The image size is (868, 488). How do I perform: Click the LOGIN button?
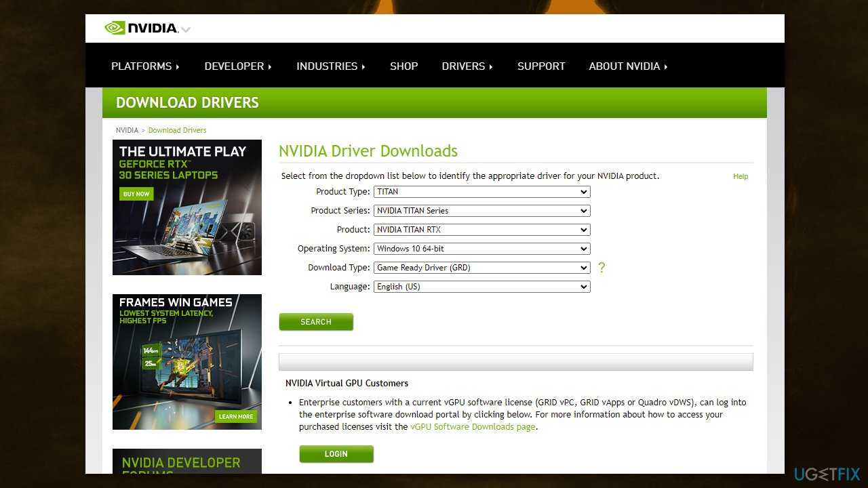coord(336,454)
